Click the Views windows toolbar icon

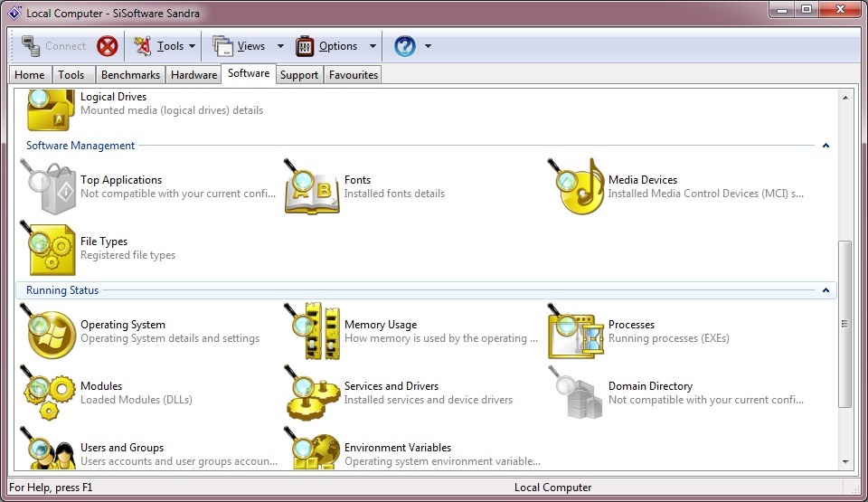pyautogui.click(x=223, y=46)
